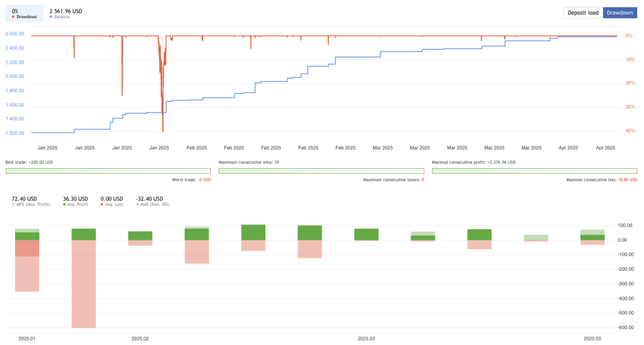
Task: Click the 40% drawdown axis label
Action: [x=630, y=131]
